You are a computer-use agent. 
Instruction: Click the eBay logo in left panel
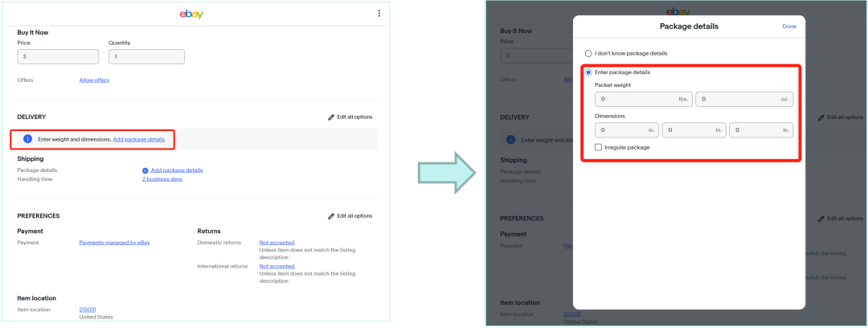pos(191,14)
